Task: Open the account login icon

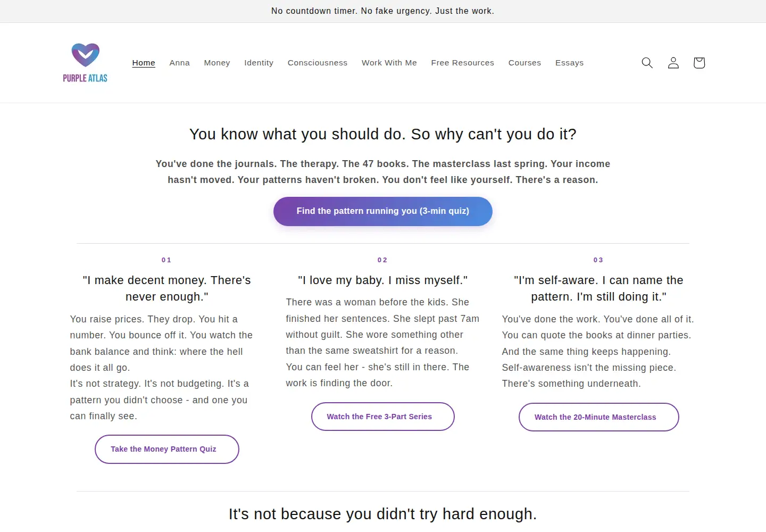Action: point(673,63)
